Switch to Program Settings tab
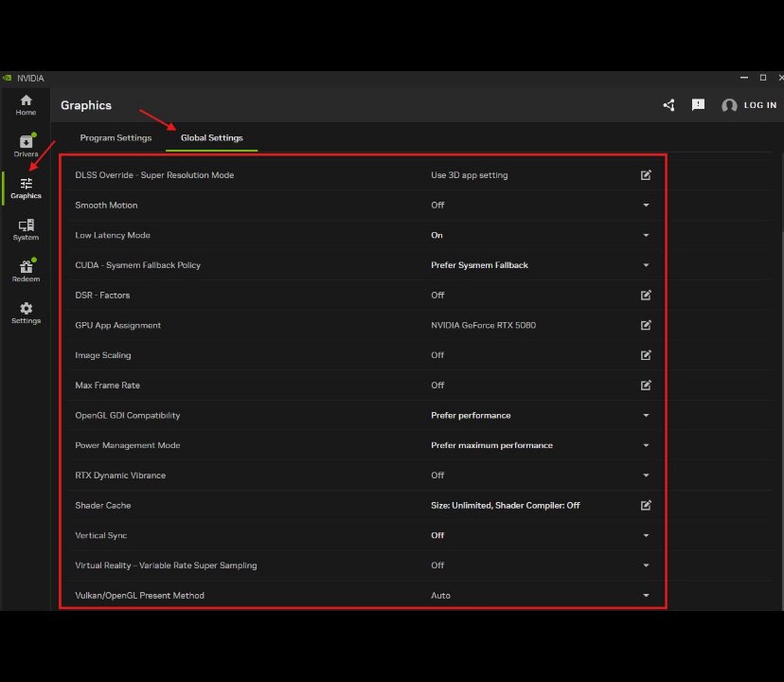 [x=116, y=137]
